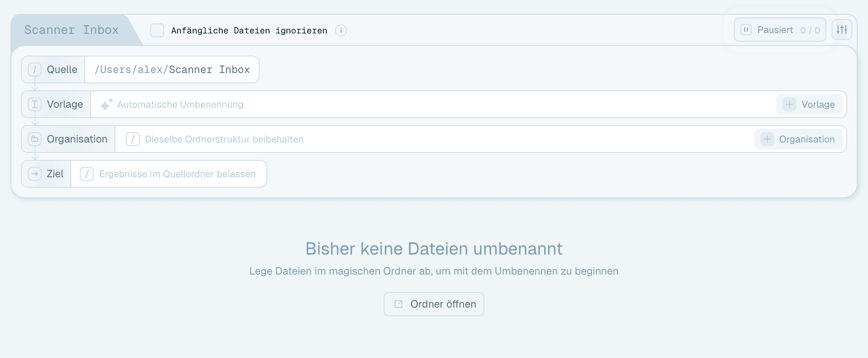Click the pause icon in Pausiert button
868x358 pixels.
point(746,30)
